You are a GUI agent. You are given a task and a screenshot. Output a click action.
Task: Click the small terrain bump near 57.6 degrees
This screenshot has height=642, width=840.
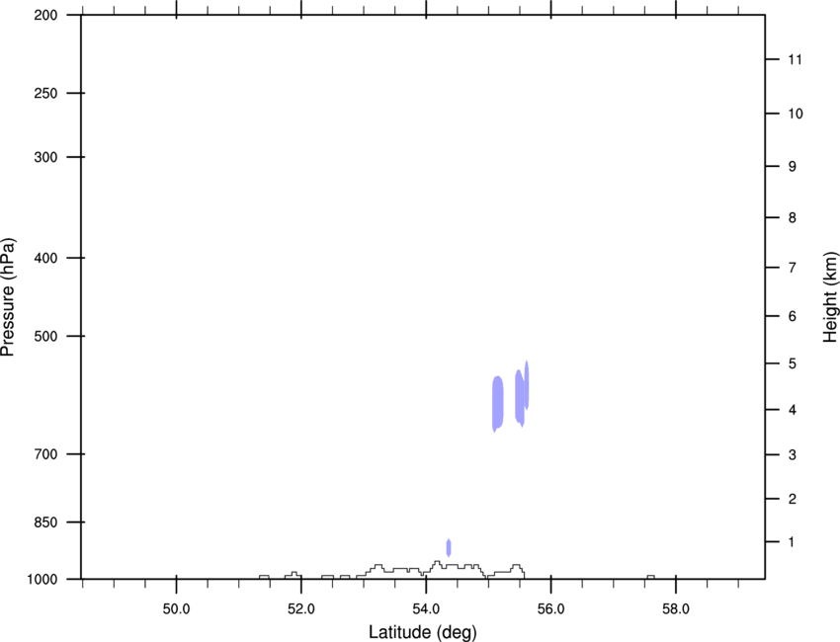[x=650, y=577]
